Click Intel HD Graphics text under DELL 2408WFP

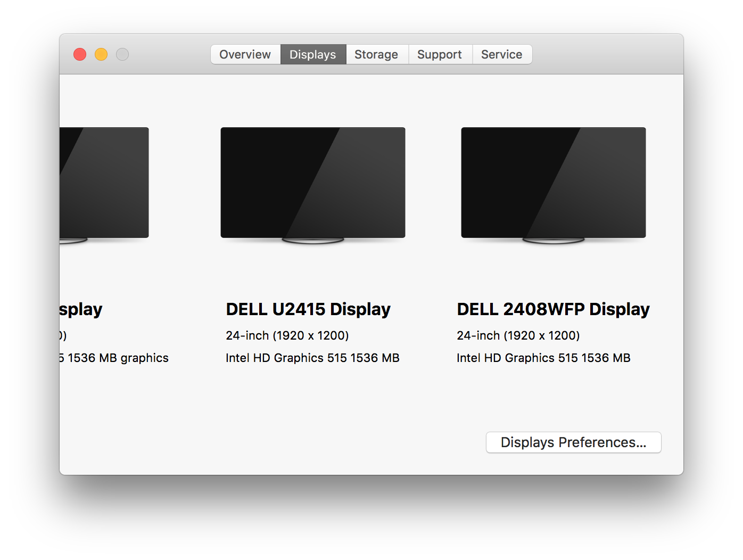[543, 358]
